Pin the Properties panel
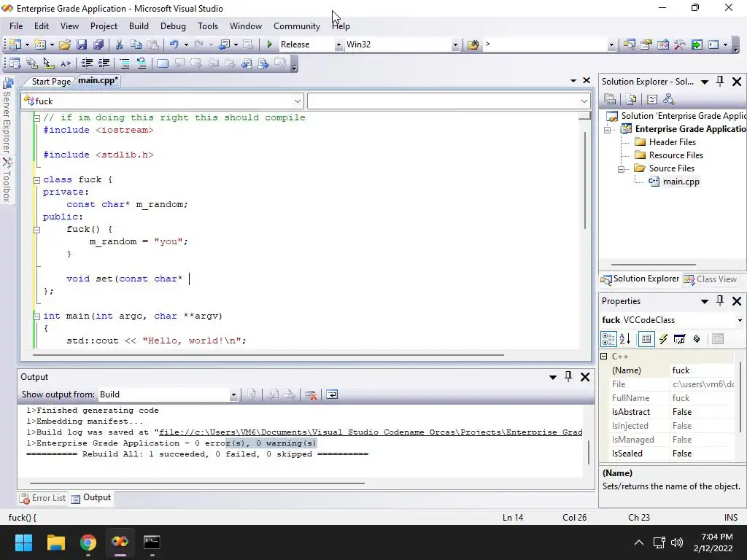The height and width of the screenshot is (560, 747). point(720,301)
